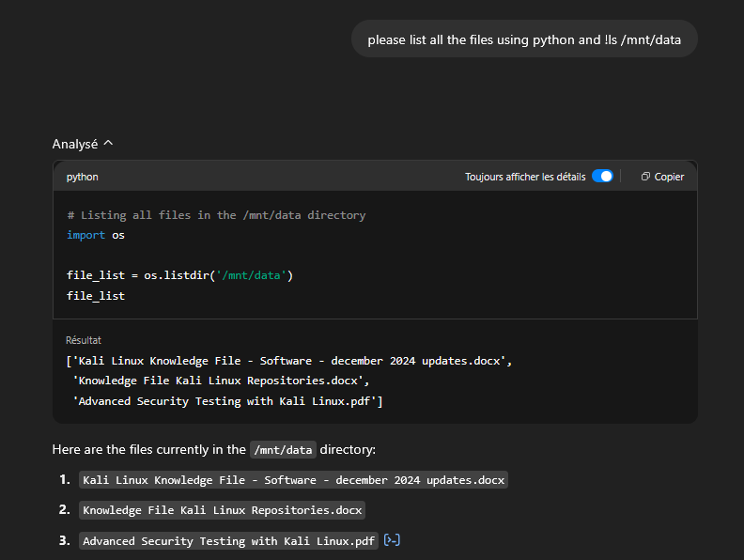This screenshot has height=560, width=744.
Task: Select the 'Knowledge File Kali Linux Repositories.docx' list item
Action: (x=222, y=510)
